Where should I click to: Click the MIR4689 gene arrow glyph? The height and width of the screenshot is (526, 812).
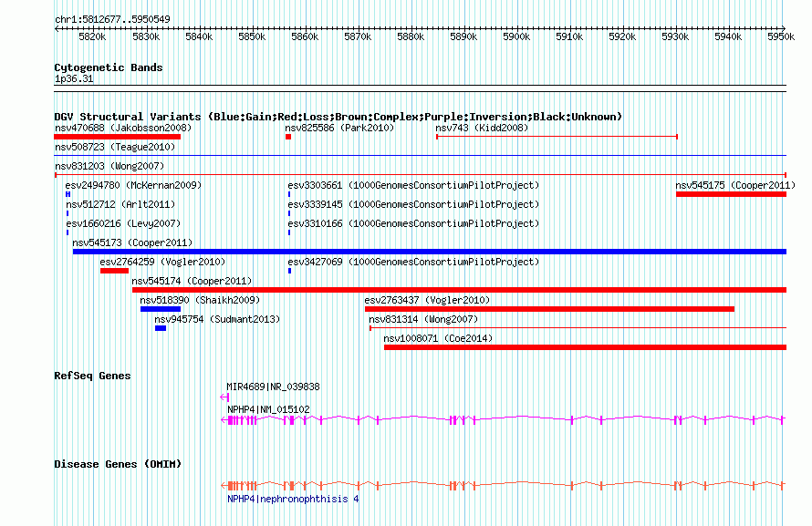[224, 397]
